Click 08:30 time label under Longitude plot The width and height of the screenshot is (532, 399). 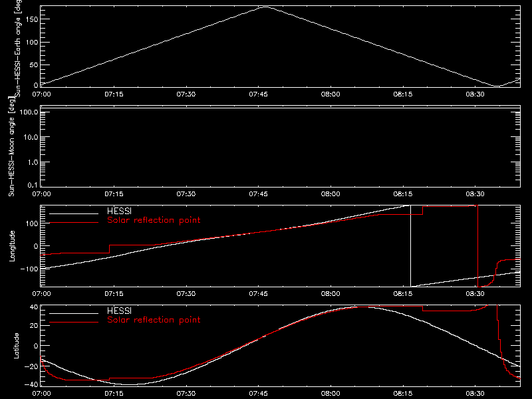475,293
